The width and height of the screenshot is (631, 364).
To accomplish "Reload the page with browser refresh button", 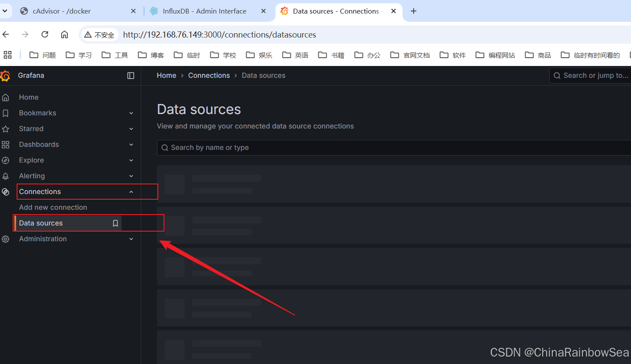I will pos(45,35).
